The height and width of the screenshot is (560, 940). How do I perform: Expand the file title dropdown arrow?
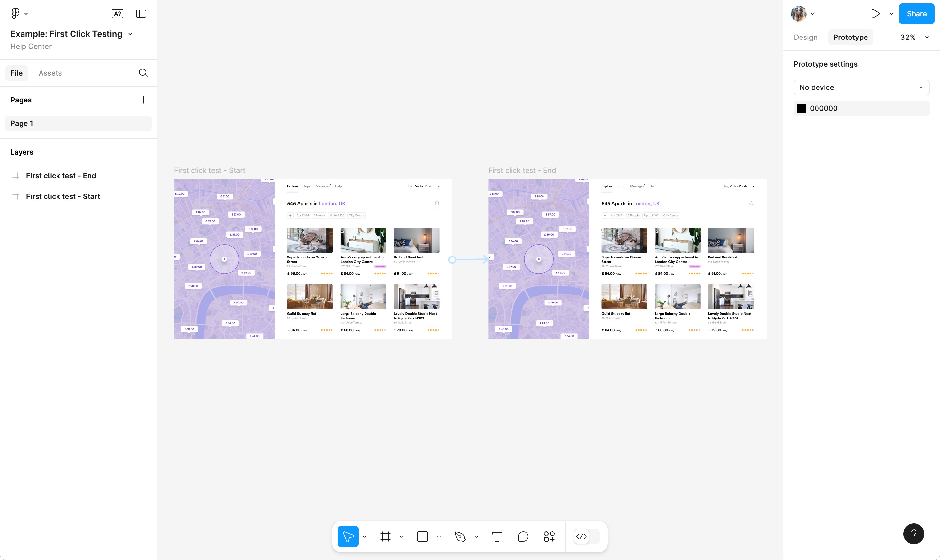tap(131, 34)
